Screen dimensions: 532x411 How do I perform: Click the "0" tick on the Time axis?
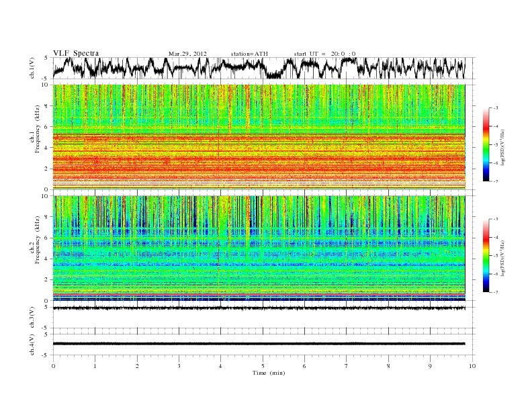[53, 366]
